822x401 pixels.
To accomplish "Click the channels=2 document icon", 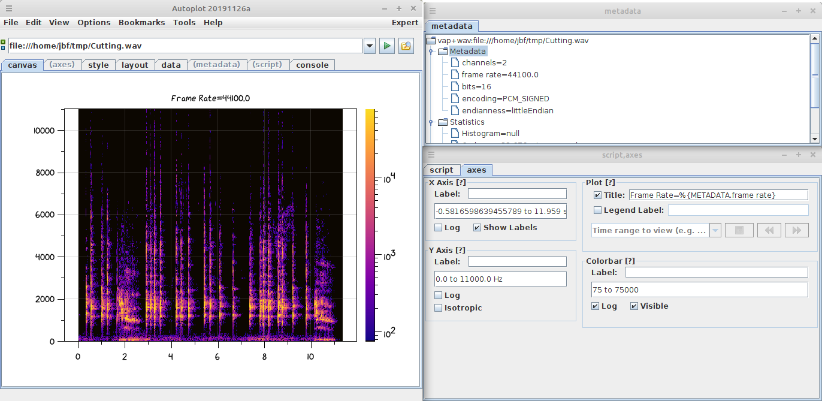I will click(453, 63).
